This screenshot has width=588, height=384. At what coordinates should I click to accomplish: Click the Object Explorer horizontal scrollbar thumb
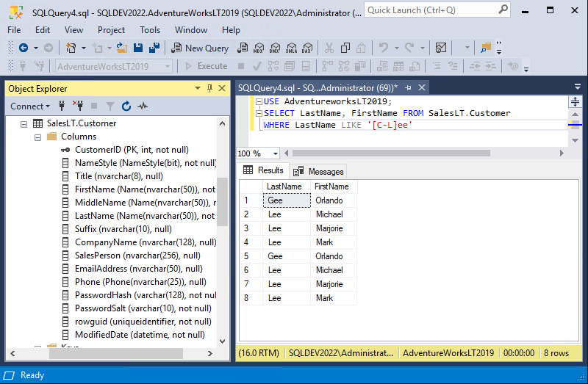pos(116,353)
